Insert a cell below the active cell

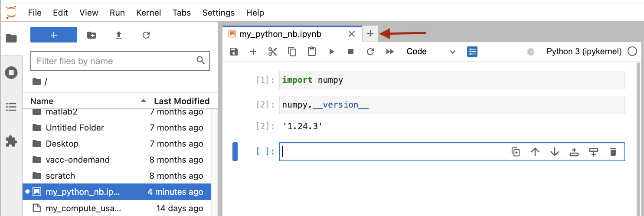pyautogui.click(x=594, y=152)
